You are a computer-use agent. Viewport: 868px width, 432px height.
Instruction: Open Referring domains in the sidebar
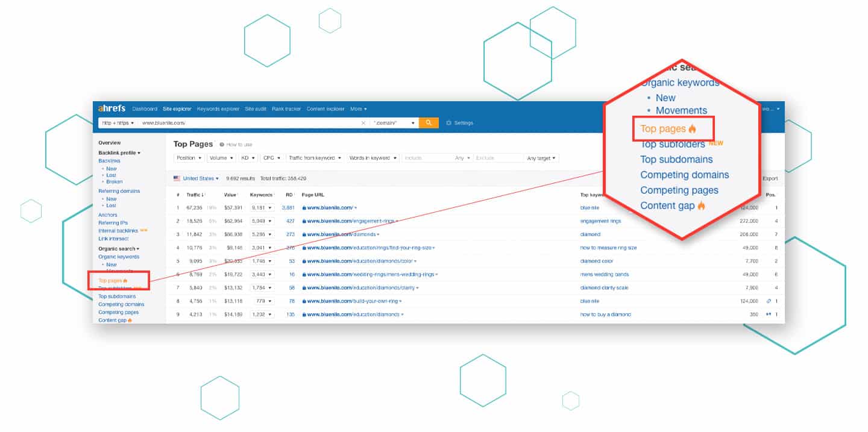119,191
